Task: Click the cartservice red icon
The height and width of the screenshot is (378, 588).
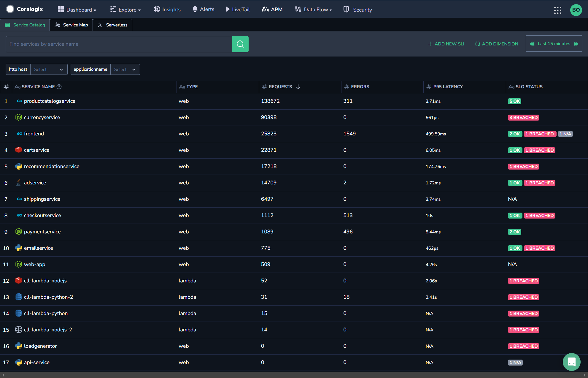Action: (x=19, y=150)
